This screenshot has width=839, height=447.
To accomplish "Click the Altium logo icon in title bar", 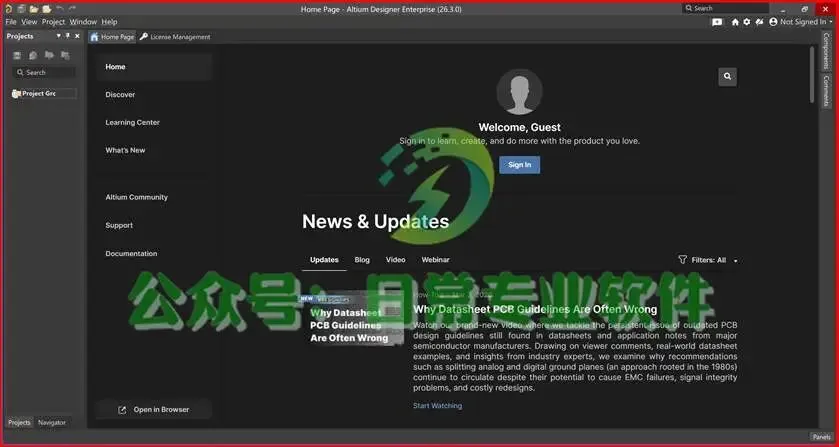I will [9, 9].
